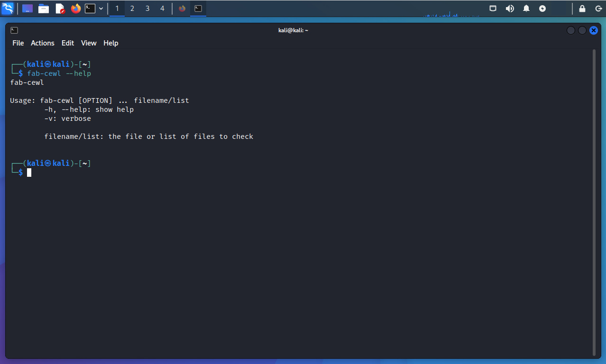606x364 pixels.
Task: Lock the screen with the padlock icon
Action: [582, 9]
